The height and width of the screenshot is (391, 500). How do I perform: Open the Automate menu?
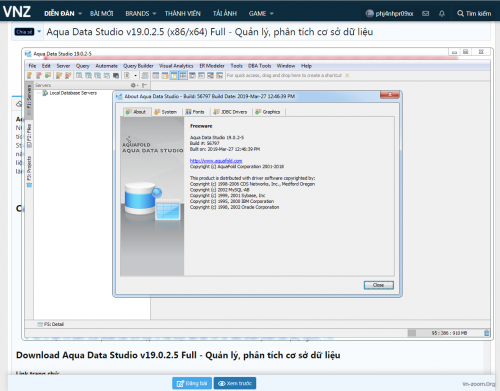pos(106,66)
